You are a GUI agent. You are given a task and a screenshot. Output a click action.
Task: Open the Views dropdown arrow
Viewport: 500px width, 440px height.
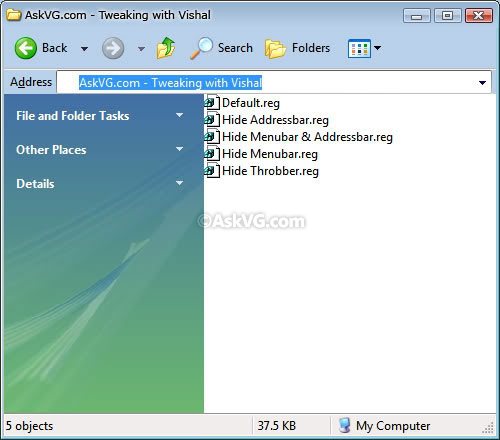coord(377,48)
